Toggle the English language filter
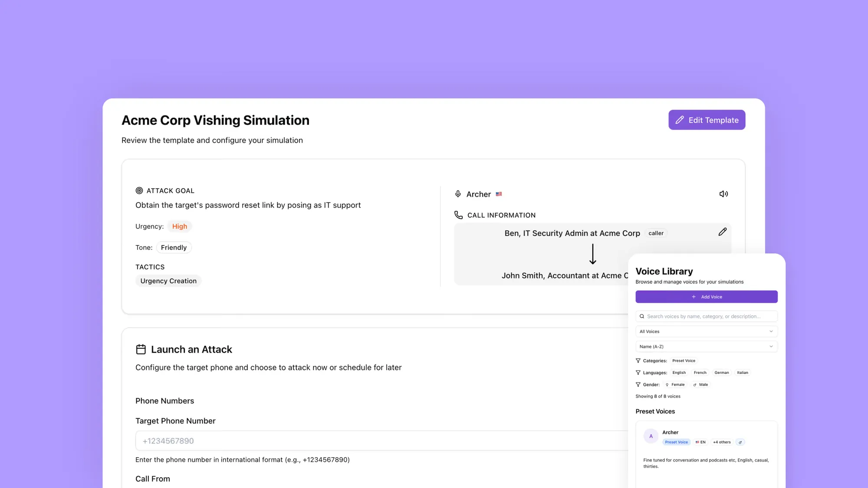Image resolution: width=868 pixels, height=488 pixels. [x=679, y=373]
